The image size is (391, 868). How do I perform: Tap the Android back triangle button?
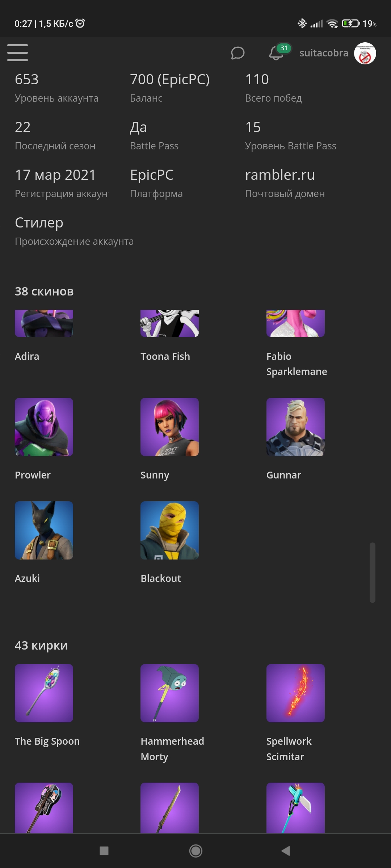coord(286,851)
